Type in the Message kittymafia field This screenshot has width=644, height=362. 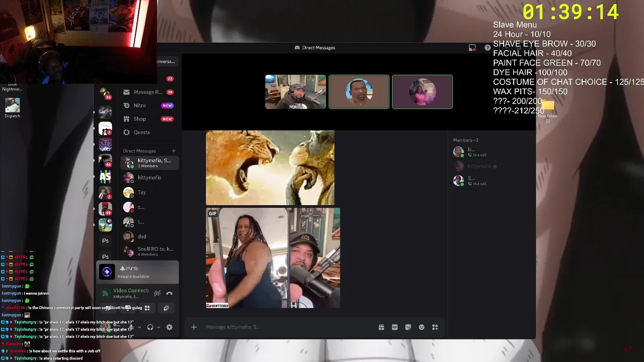pyautogui.click(x=287, y=327)
